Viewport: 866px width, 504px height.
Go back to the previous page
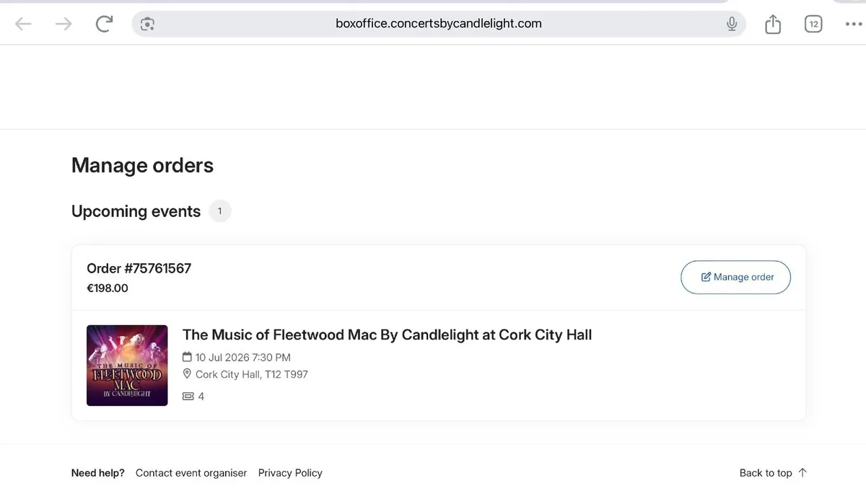pyautogui.click(x=24, y=24)
